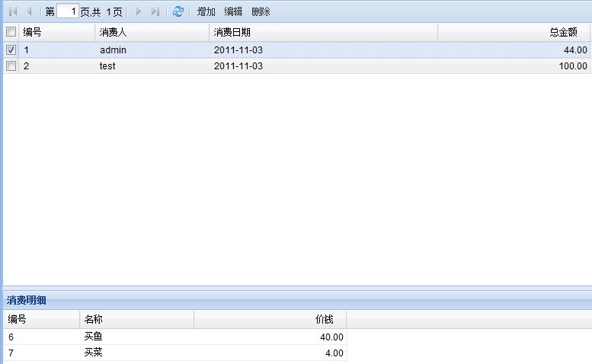Click the 消费明细 panel title
592x364 pixels.
[27, 300]
